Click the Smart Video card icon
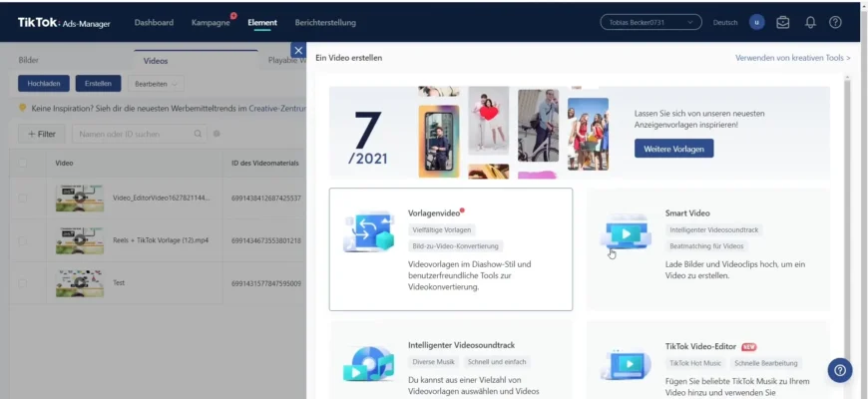This screenshot has width=868, height=399. coord(625,231)
